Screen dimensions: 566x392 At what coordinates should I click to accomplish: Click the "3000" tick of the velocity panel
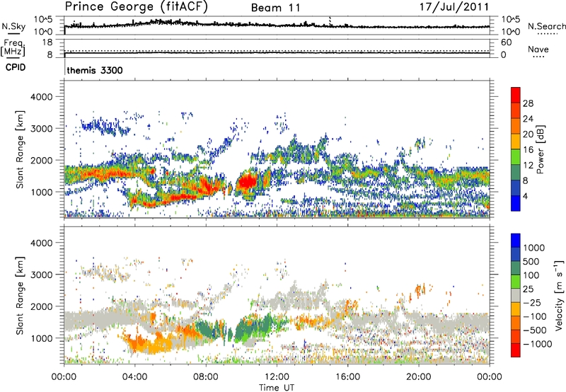tap(42, 275)
